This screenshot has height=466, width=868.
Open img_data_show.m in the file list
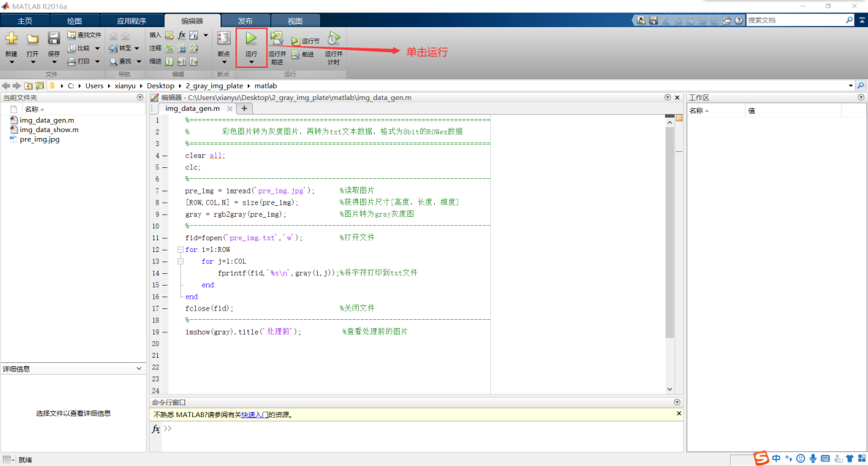point(49,130)
